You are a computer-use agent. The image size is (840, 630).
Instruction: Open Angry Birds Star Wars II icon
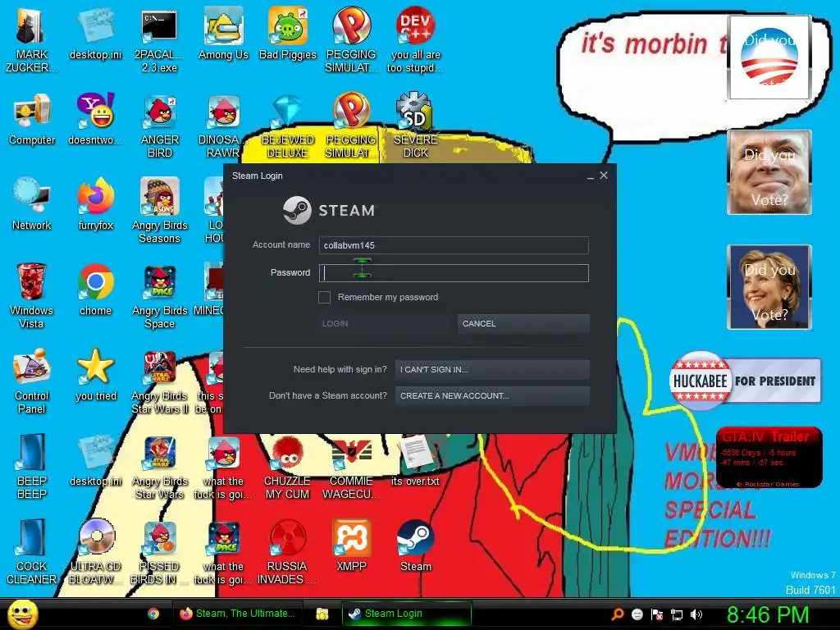pyautogui.click(x=159, y=381)
